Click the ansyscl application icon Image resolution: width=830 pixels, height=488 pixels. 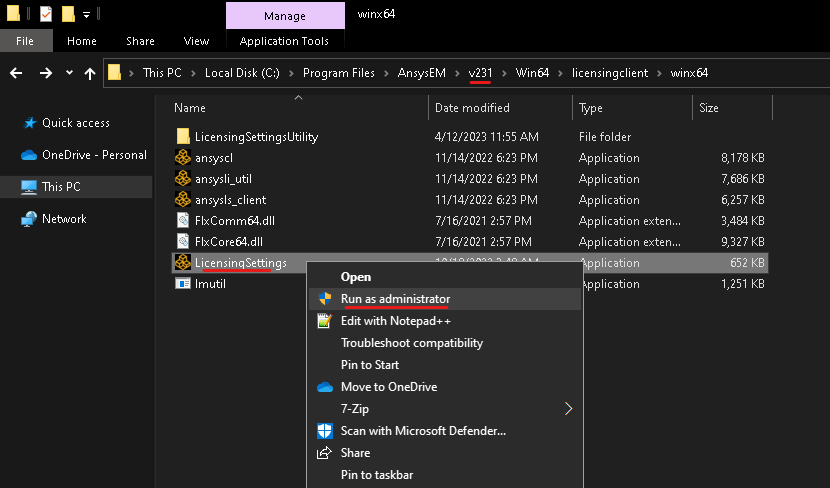(x=183, y=157)
